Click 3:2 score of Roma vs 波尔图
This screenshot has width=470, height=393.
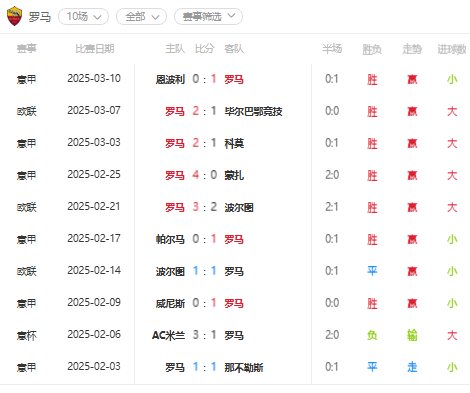coord(205,207)
